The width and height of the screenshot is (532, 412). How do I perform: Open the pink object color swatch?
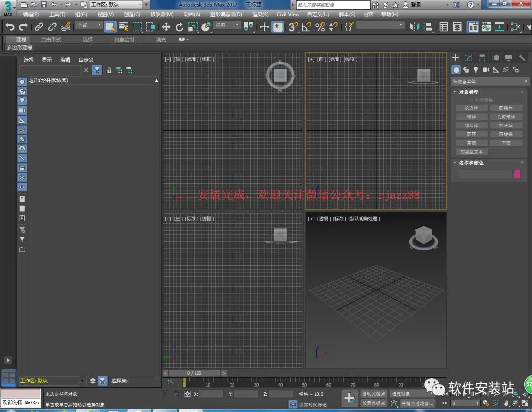pyautogui.click(x=517, y=174)
